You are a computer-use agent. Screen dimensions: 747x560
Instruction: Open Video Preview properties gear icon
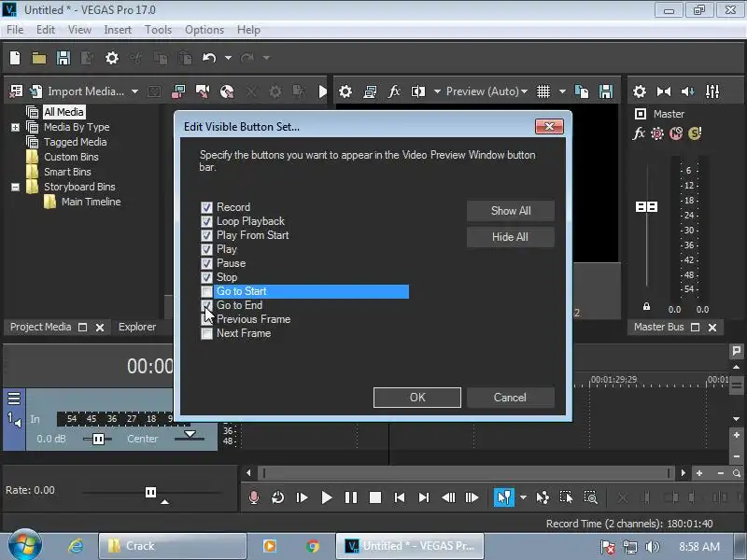(x=345, y=91)
